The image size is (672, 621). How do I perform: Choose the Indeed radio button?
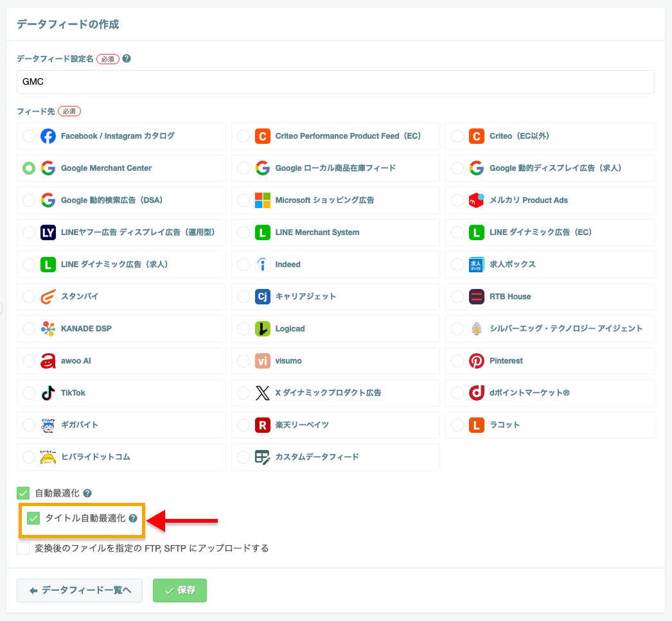243,264
